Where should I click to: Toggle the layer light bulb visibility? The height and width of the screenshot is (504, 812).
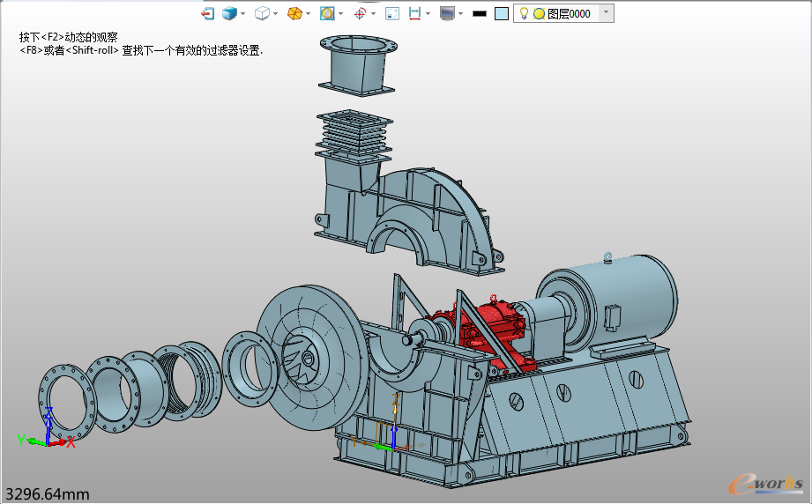coord(524,13)
